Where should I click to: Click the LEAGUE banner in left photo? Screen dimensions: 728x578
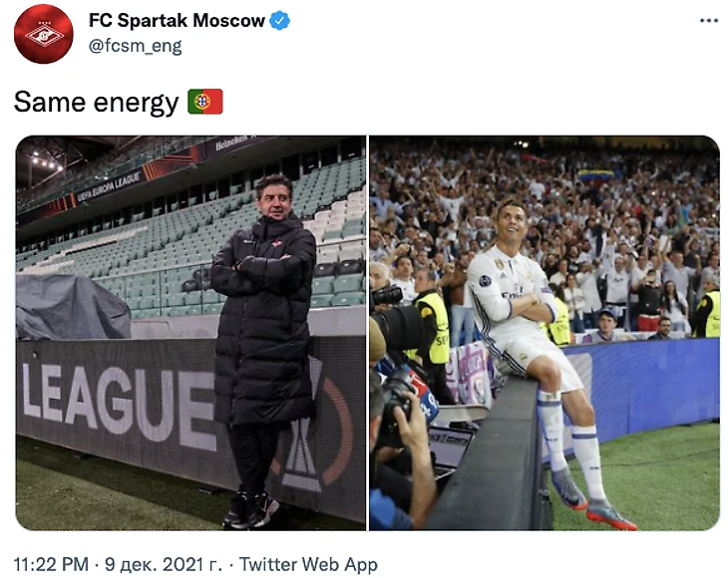(119, 402)
